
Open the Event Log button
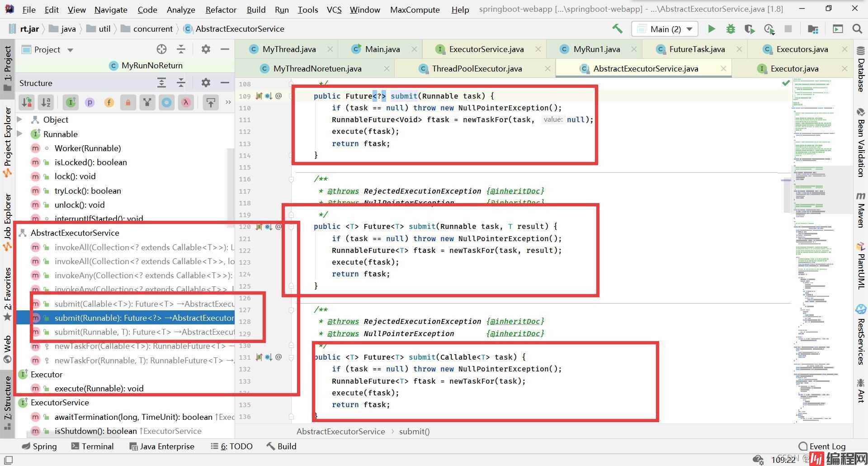pos(821,446)
